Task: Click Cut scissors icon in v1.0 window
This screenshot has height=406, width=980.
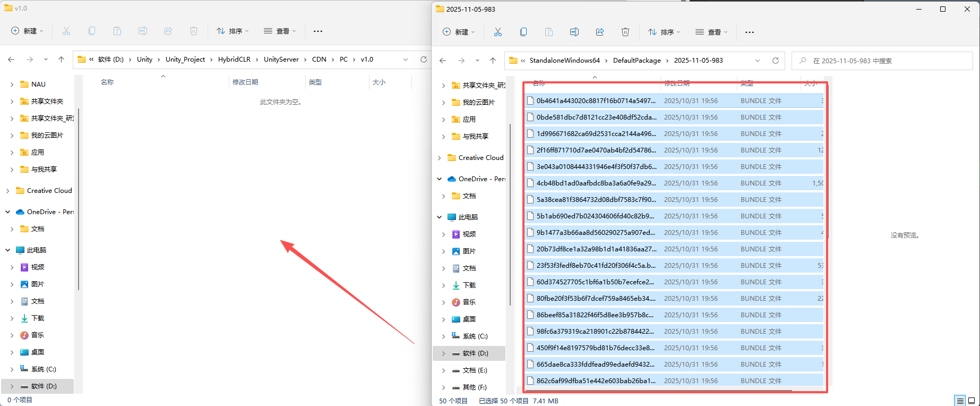Action: [x=66, y=31]
